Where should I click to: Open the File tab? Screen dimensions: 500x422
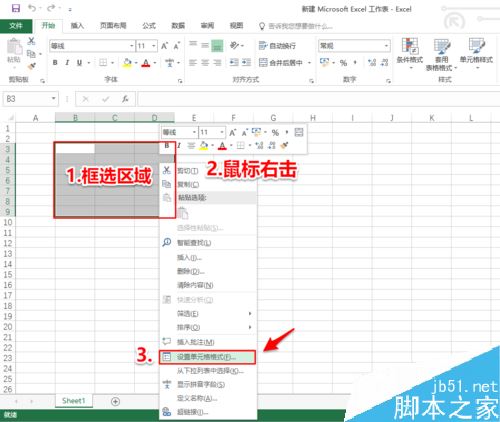pos(16,26)
